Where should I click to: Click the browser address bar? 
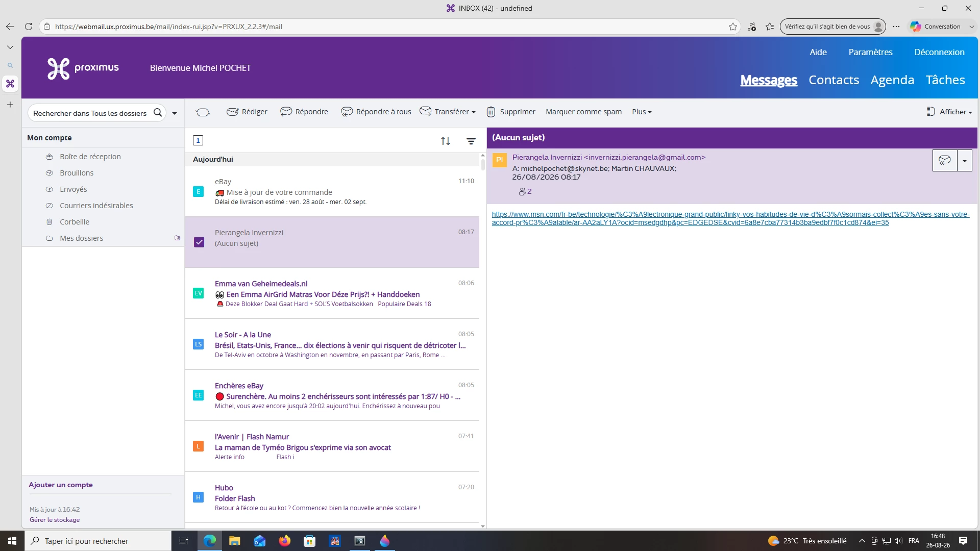point(388,27)
